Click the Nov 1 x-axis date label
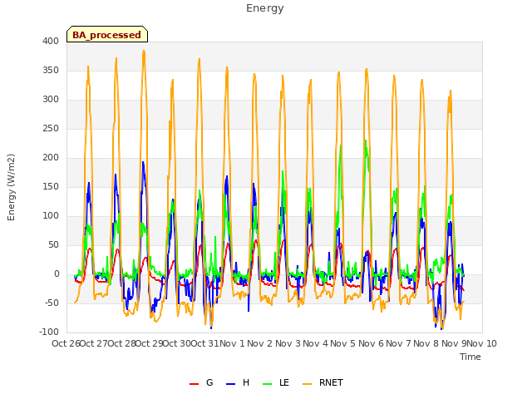 click(232, 343)
